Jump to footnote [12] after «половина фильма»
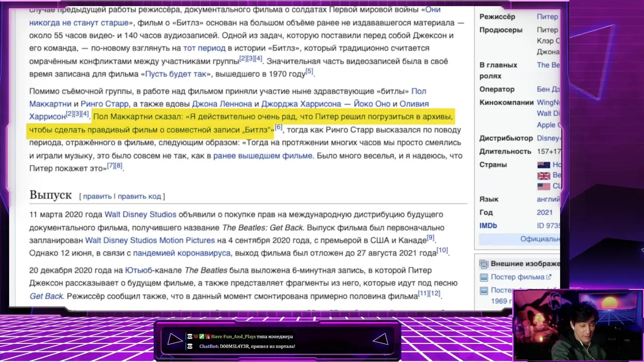 click(435, 294)
